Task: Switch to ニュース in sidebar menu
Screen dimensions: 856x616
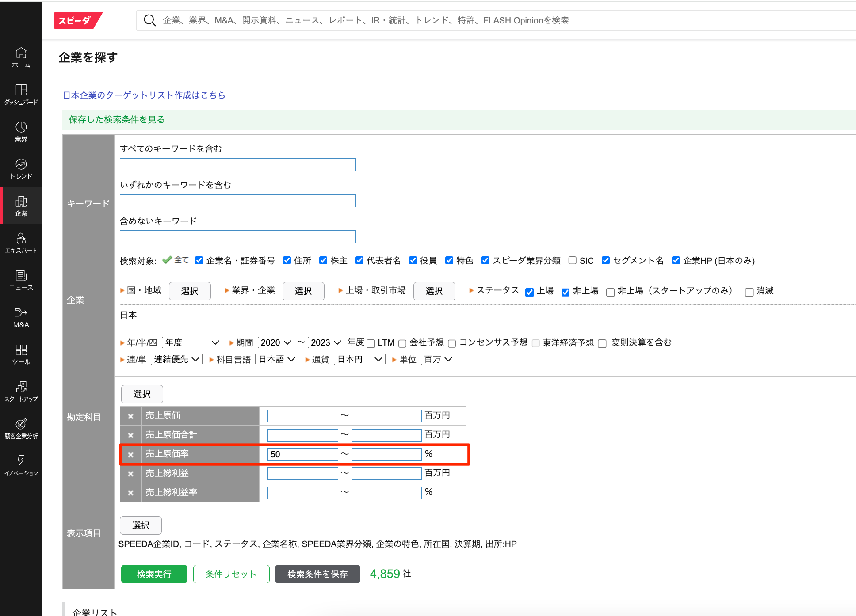Action: click(x=21, y=280)
